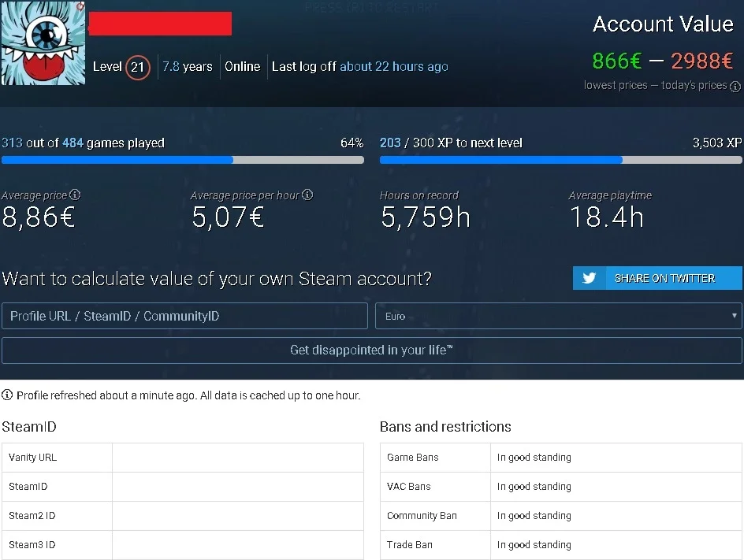This screenshot has height=560, width=744.
Task: Click the SteamID section heading
Action: click(x=29, y=427)
